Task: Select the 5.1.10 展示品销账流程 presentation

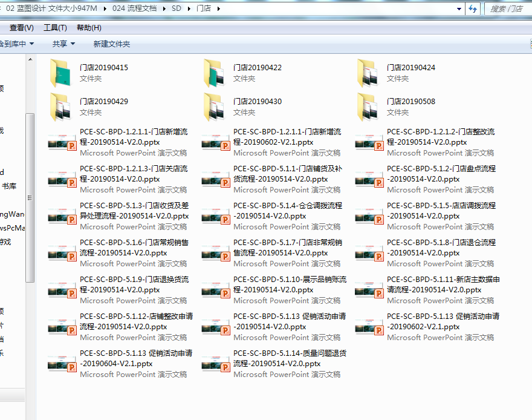Action: [290, 284]
